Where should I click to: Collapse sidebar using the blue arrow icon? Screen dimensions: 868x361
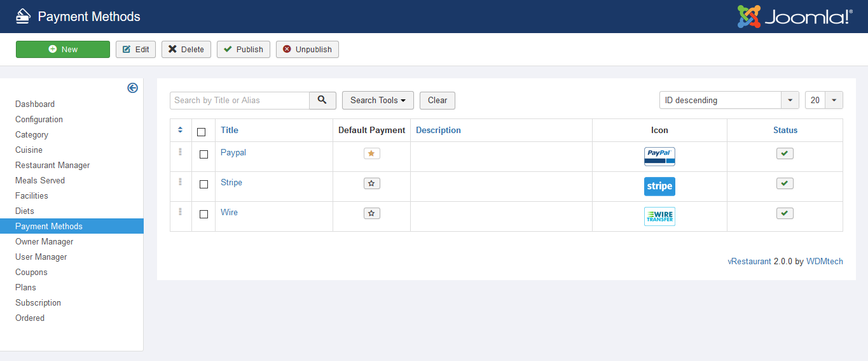click(x=132, y=88)
